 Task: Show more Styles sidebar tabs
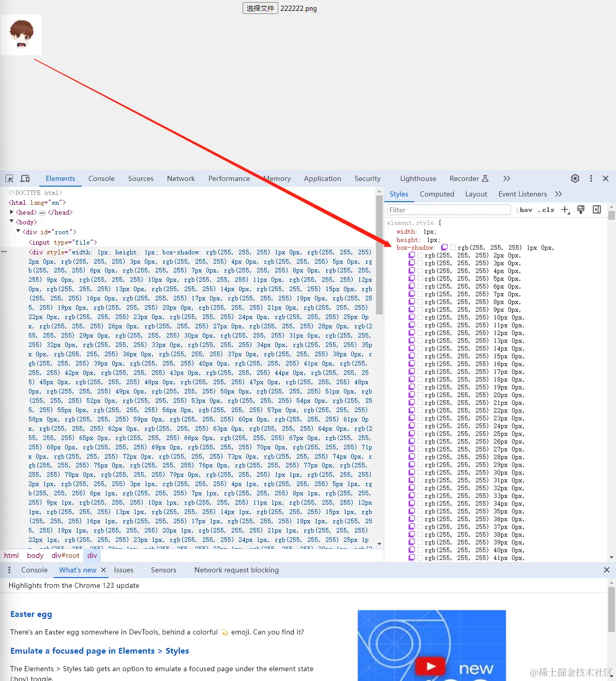click(559, 194)
